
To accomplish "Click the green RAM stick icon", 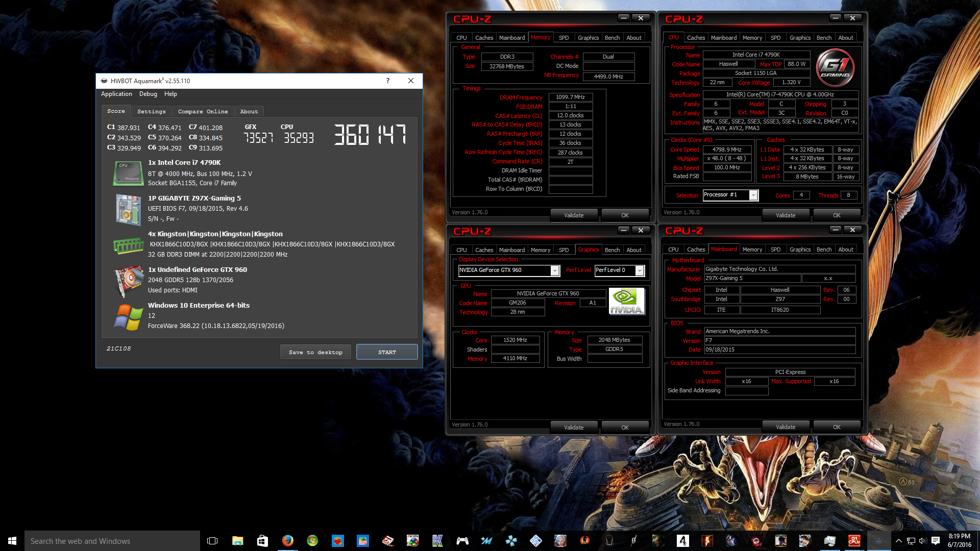I will [128, 245].
